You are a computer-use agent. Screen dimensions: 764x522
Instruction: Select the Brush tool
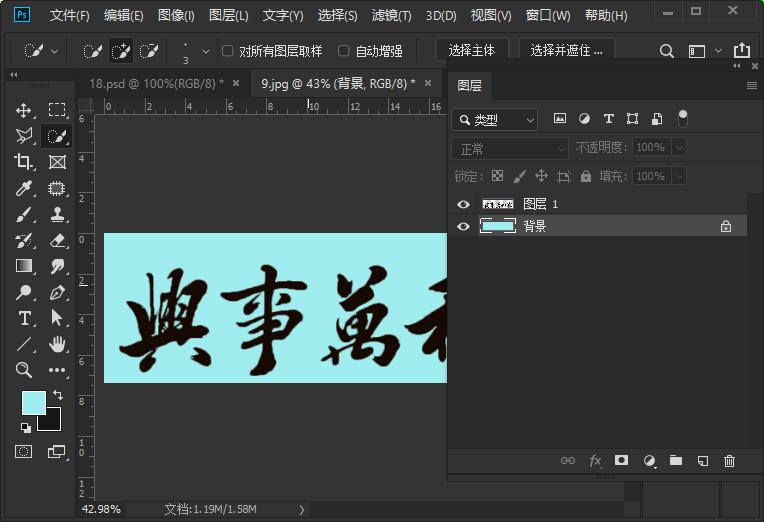pos(24,214)
